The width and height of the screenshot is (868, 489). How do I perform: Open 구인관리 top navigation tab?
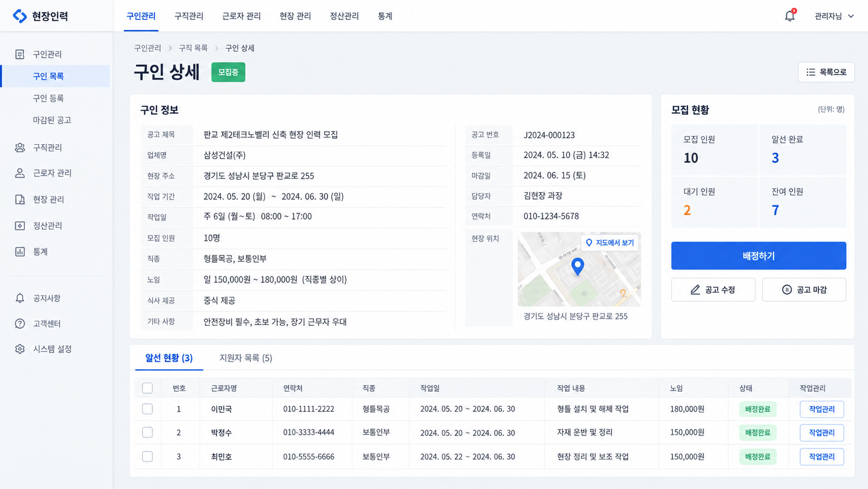141,16
